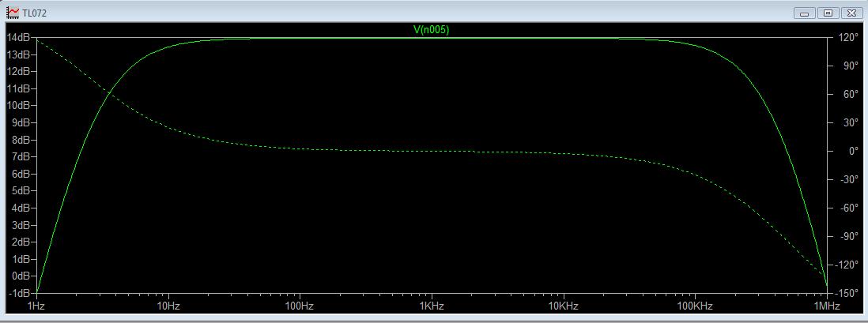The width and height of the screenshot is (868, 323).
Task: Click the TL072 window title icon
Action: (12, 12)
